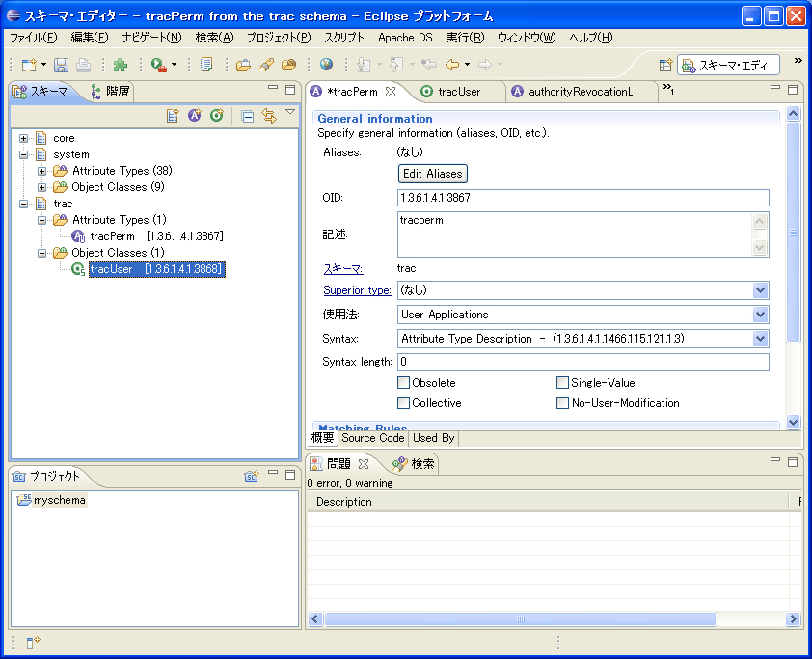Click the Save icon in the main toolbar

[61, 66]
